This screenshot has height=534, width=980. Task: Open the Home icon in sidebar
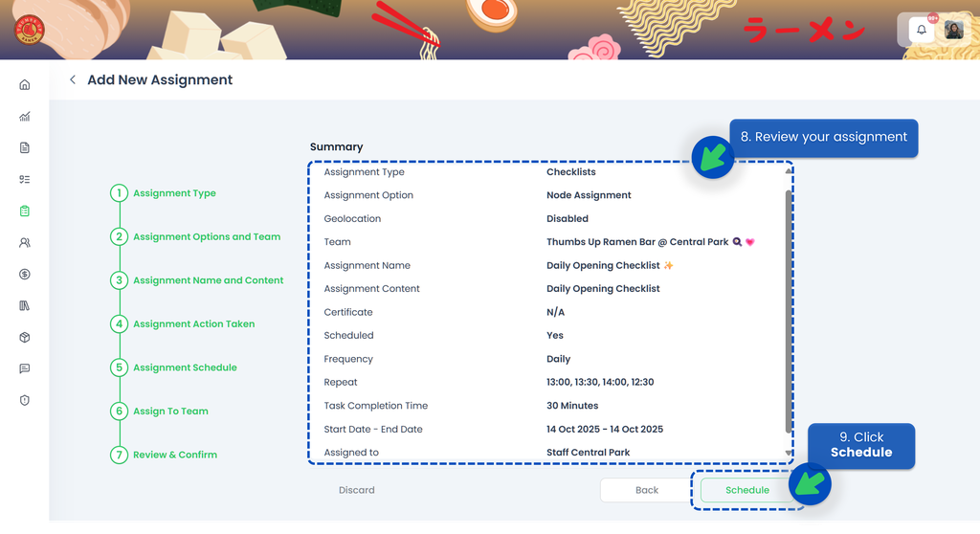[25, 85]
